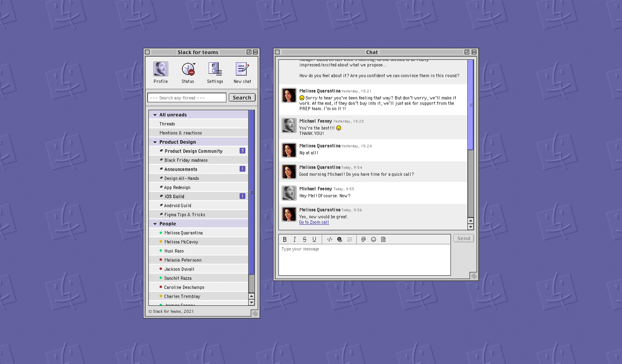Collapse the All unreads section
622x364 pixels.
[155, 114]
